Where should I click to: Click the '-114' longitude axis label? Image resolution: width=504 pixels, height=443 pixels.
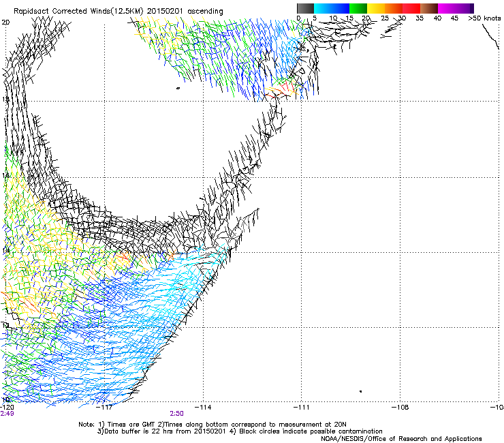[203, 408]
